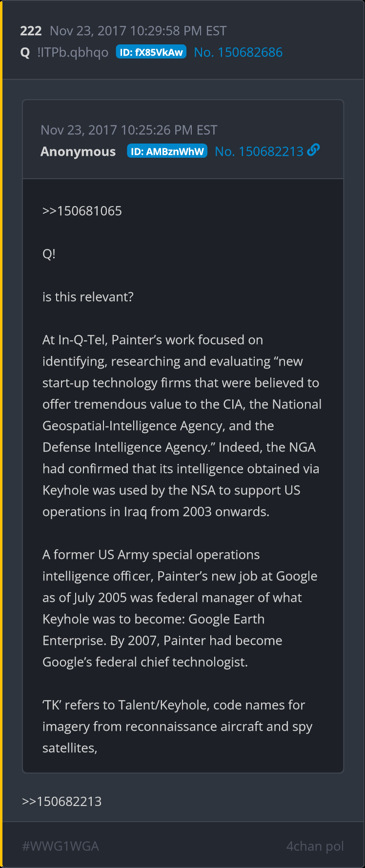The width and height of the screenshot is (365, 868).
Task: Click the 4chan pol source label
Action: click(315, 846)
